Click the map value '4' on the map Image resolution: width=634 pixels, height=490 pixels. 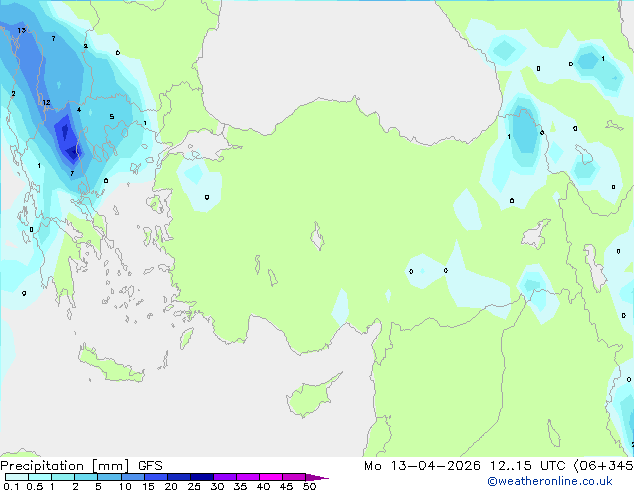(x=79, y=110)
